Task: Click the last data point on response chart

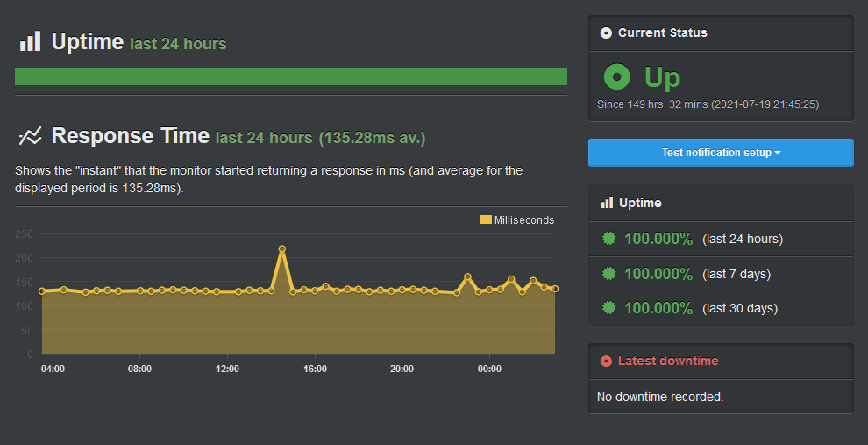Action: [x=555, y=289]
